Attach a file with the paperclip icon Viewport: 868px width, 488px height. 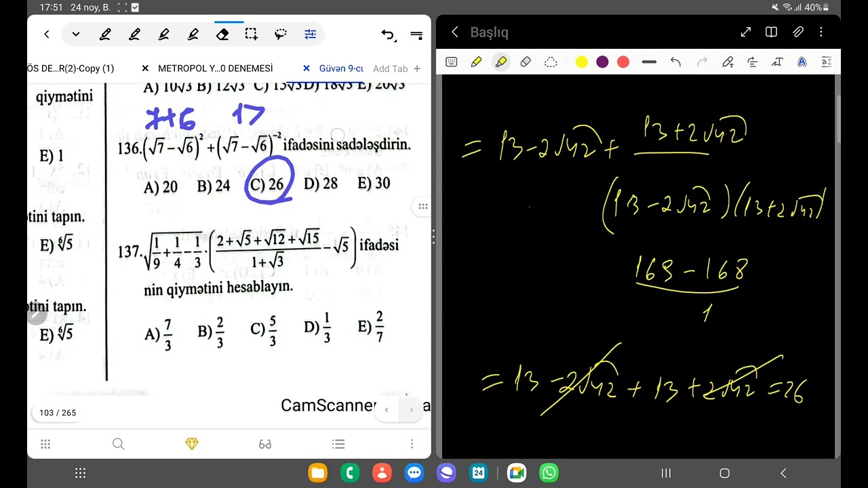tap(798, 32)
